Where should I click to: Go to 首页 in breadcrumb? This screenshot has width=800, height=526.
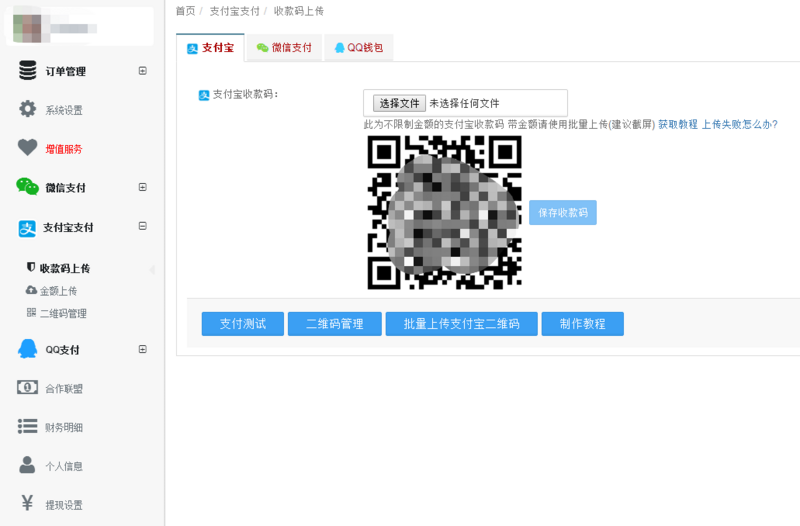185,11
